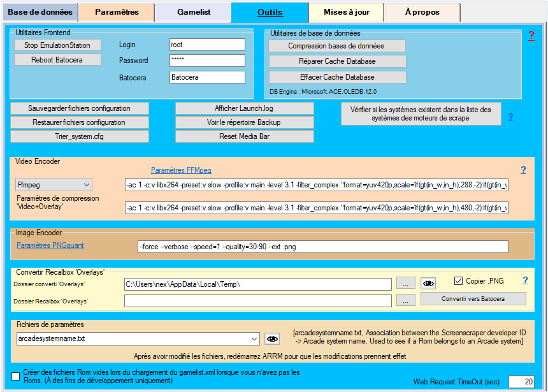Browse for the Recalbox Overlays folder
The width and height of the screenshot is (548, 392).
[x=405, y=300]
